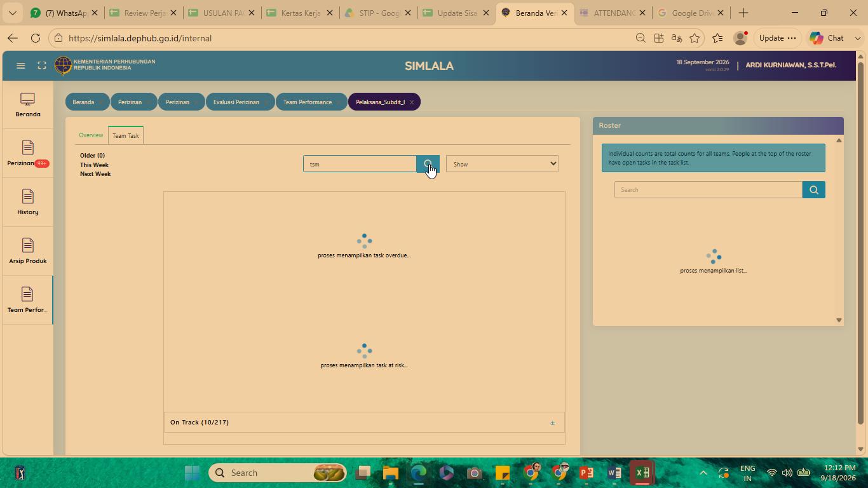Select the Team Performance breadcrumb tab
This screenshot has height=488, width=868.
pos(308,102)
